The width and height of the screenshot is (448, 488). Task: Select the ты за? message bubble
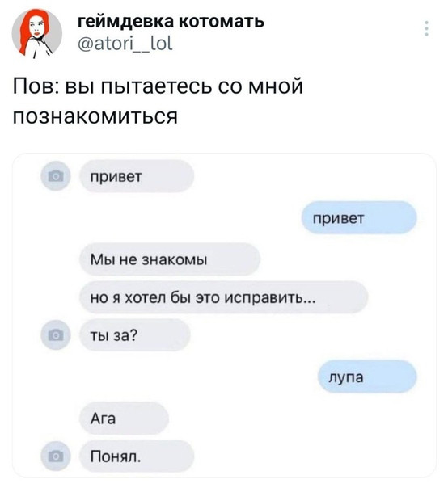[x=135, y=335]
